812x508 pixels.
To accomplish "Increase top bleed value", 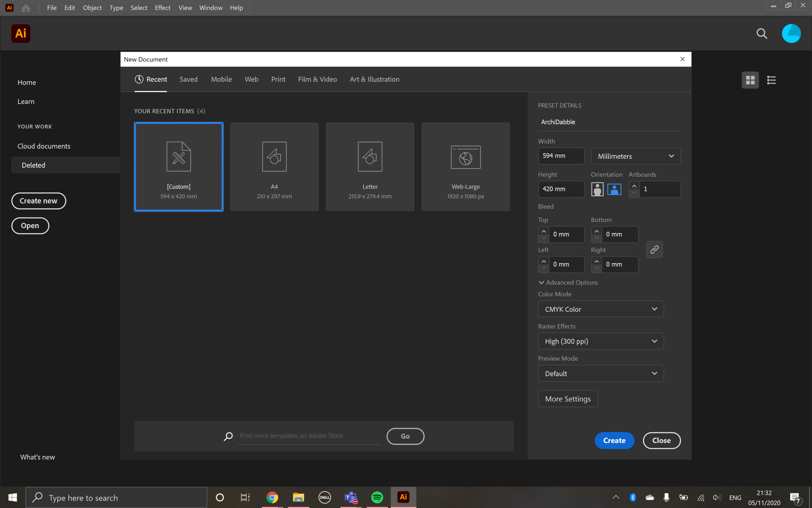I will click(x=544, y=231).
